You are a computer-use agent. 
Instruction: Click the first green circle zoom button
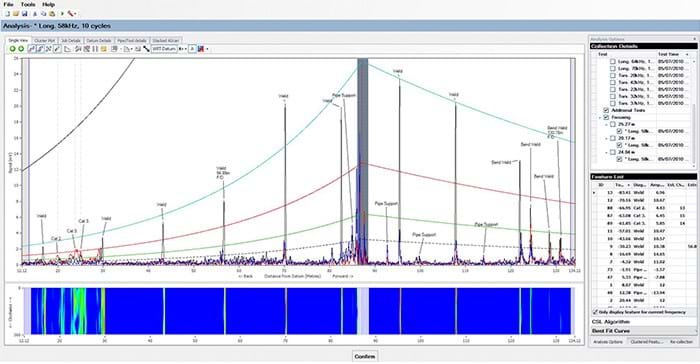pos(12,49)
